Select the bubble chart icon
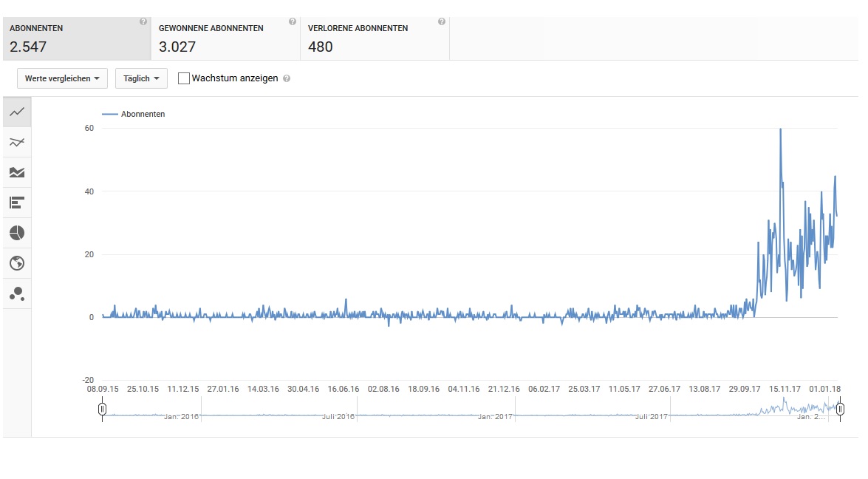The width and height of the screenshot is (868, 479). (17, 293)
